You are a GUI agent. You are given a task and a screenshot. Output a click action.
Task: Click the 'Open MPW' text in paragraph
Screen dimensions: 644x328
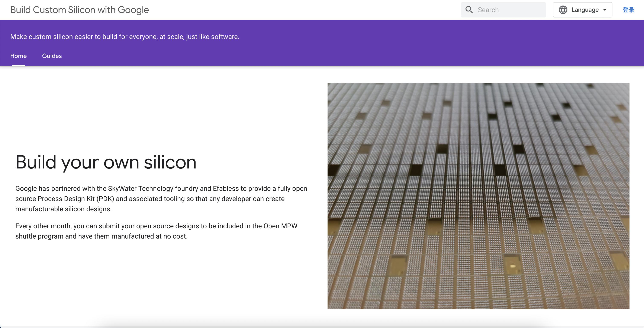[280, 226]
